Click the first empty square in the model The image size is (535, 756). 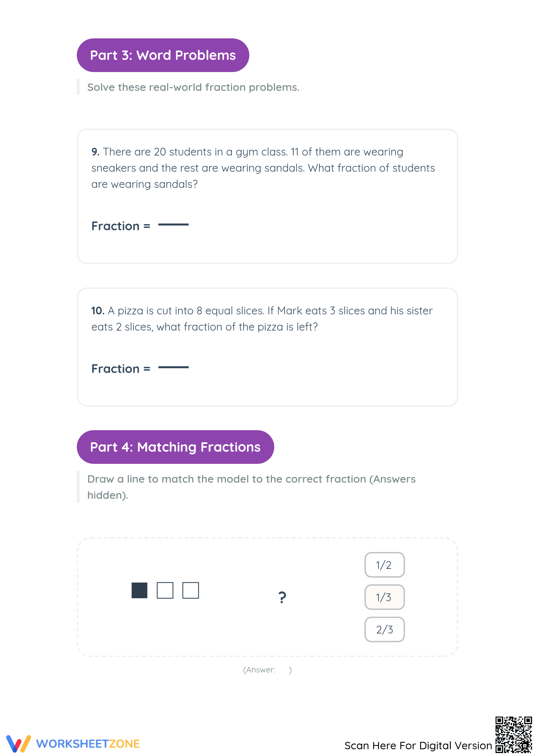coord(165,590)
